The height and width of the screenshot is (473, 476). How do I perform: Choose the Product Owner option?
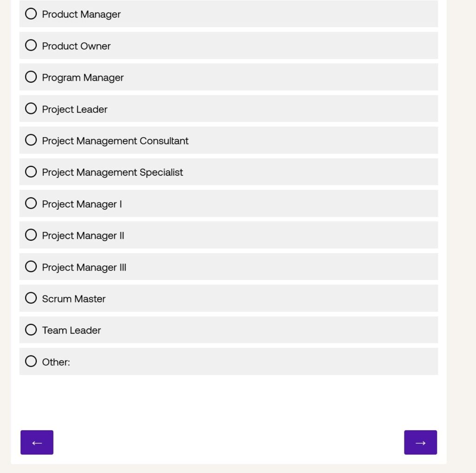click(x=31, y=46)
